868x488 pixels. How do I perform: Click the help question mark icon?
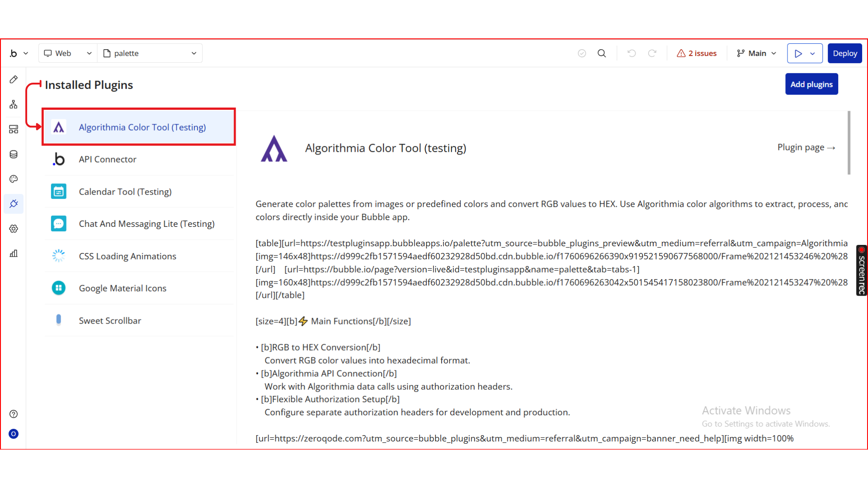[14, 414]
